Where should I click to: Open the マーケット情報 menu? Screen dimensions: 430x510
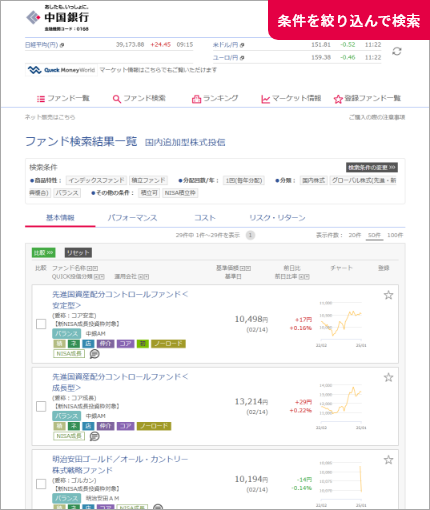point(291,98)
